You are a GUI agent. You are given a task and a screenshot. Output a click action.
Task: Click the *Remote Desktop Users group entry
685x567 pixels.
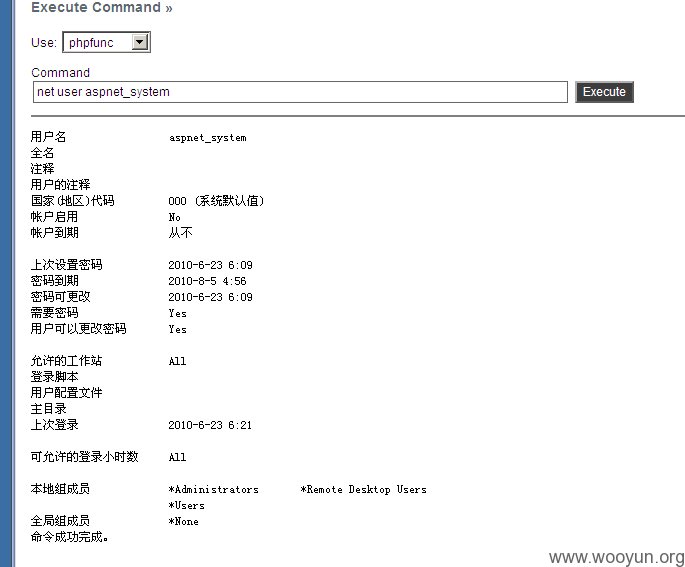point(363,489)
